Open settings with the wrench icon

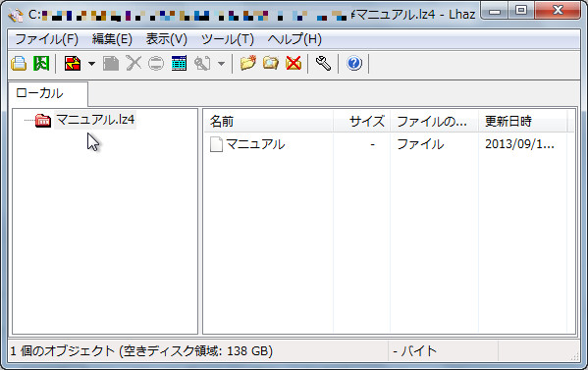click(x=323, y=64)
